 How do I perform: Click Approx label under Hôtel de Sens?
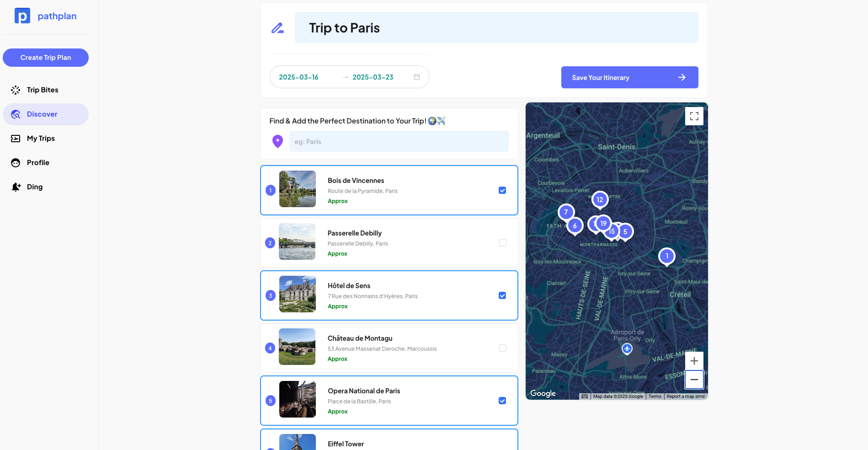[x=338, y=306]
